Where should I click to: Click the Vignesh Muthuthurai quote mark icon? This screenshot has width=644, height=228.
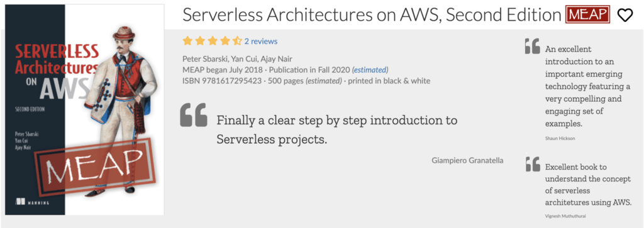coord(533,164)
